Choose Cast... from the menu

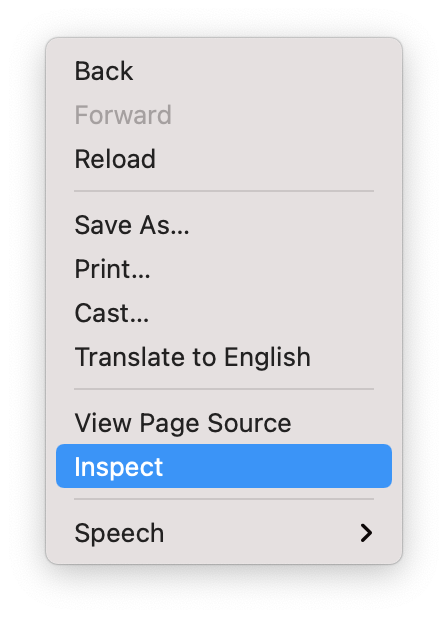coord(224,313)
